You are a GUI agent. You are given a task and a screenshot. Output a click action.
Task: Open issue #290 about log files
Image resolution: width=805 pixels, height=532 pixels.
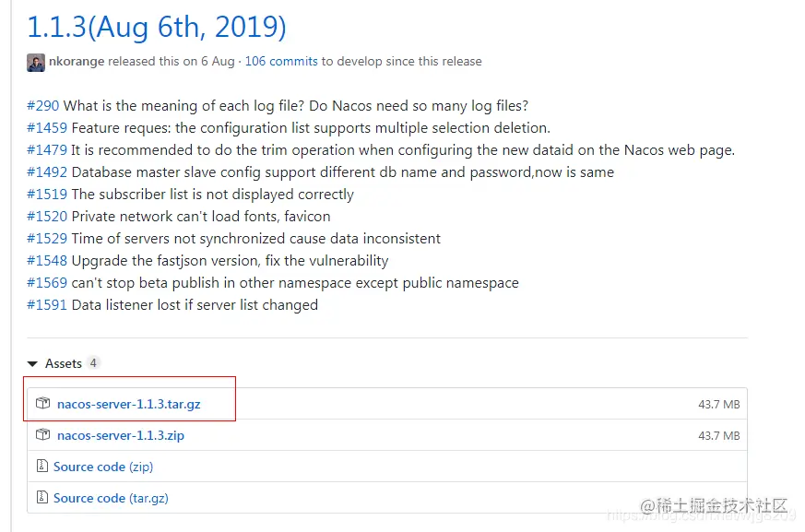pos(42,106)
